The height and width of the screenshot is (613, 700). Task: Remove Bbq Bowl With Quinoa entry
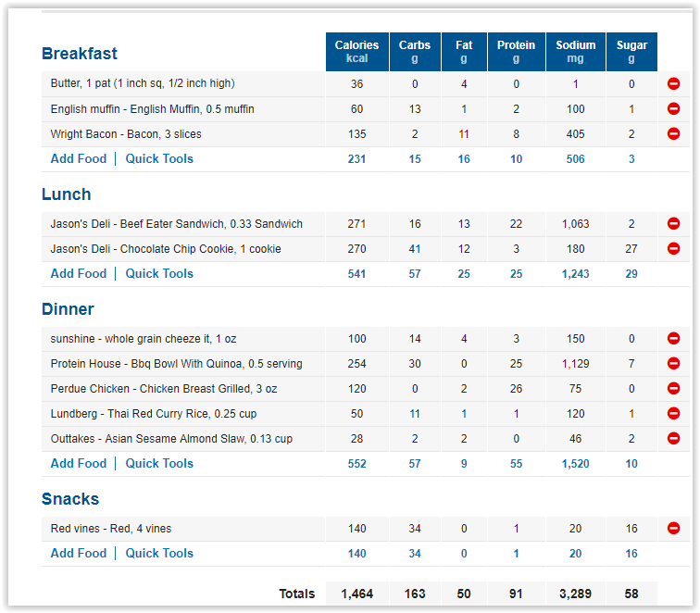pos(673,363)
